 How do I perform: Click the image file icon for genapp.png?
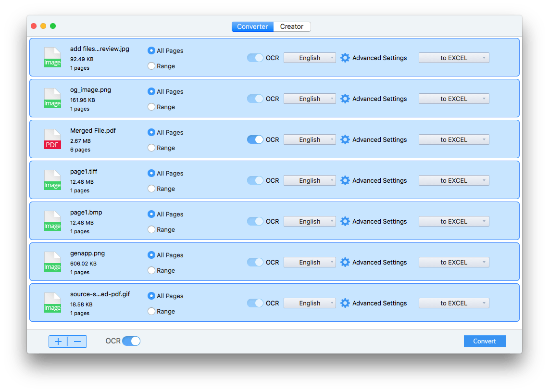52,262
